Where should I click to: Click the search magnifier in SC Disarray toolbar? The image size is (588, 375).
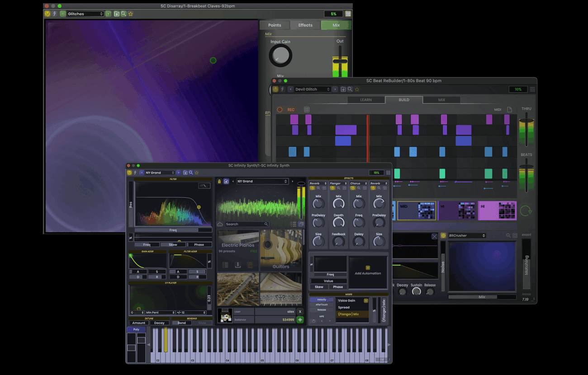[123, 14]
